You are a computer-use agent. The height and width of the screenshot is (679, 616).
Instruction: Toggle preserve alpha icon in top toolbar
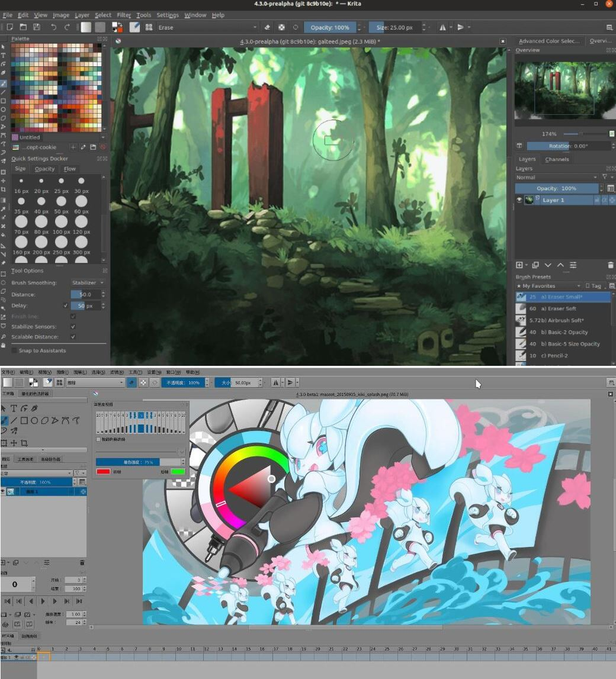click(x=281, y=27)
